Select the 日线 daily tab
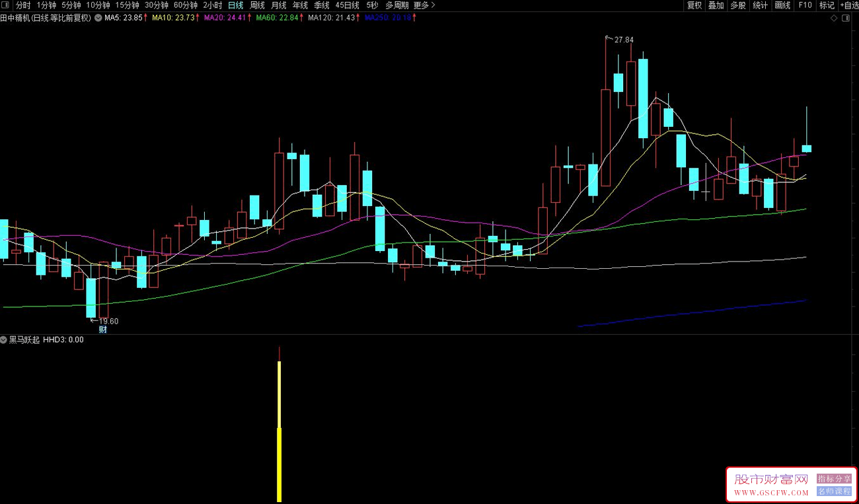This screenshot has height=504, width=859. click(235, 5)
